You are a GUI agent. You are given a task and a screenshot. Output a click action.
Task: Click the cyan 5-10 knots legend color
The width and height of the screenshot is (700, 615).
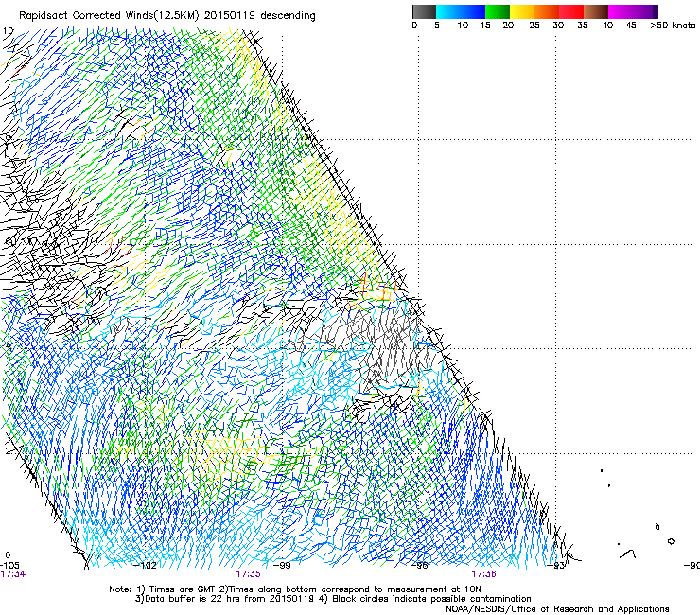point(448,11)
